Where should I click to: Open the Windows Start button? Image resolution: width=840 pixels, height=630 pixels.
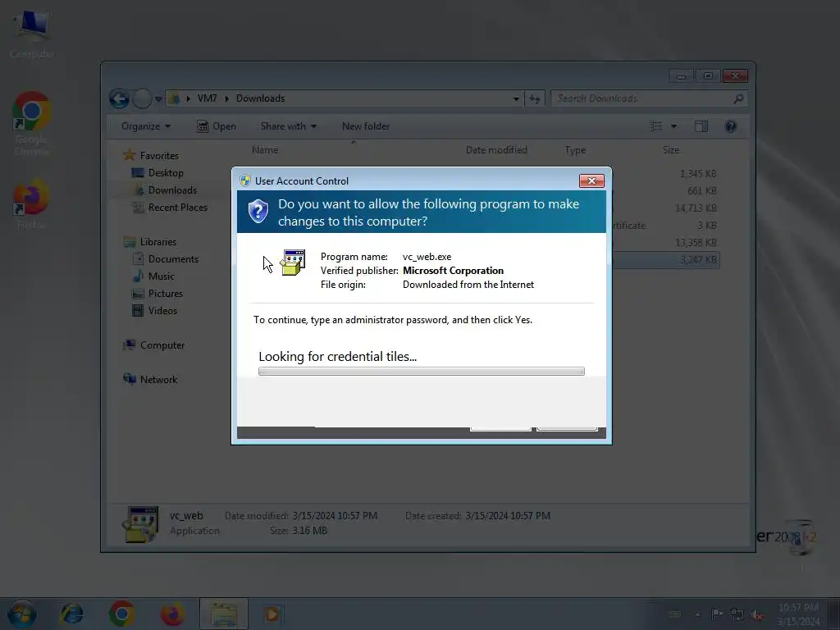(x=22, y=614)
